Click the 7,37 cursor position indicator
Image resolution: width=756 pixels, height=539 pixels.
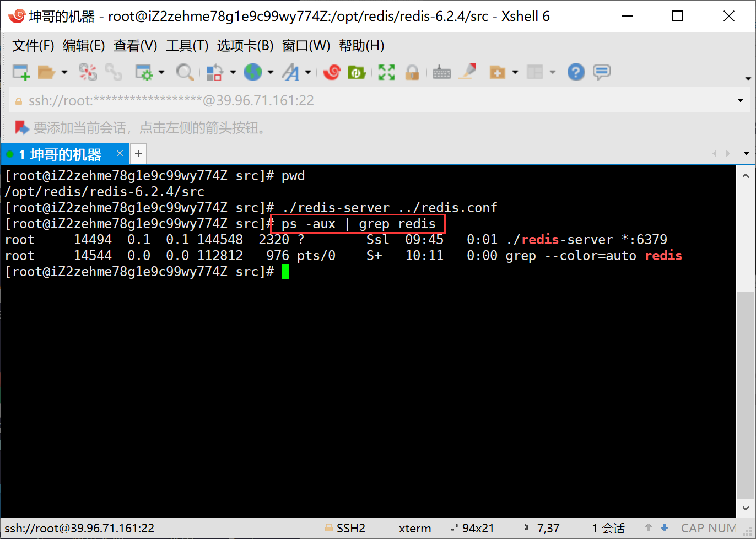548,528
